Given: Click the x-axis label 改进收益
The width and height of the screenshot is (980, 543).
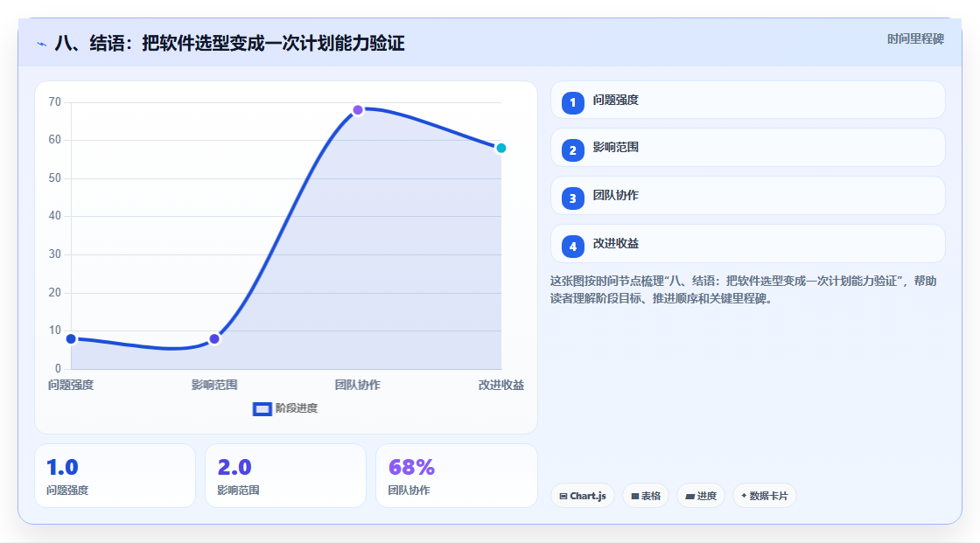Looking at the screenshot, I should pos(501,385).
